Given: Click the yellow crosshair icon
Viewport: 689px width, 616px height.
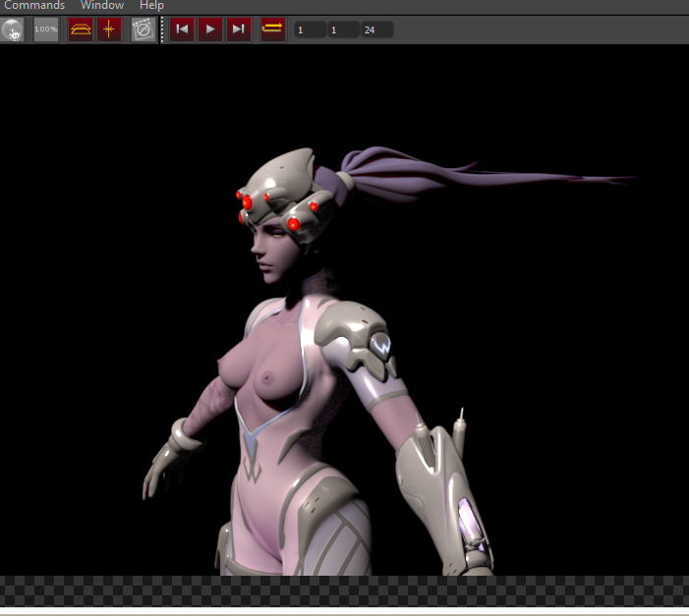Looking at the screenshot, I should [108, 29].
